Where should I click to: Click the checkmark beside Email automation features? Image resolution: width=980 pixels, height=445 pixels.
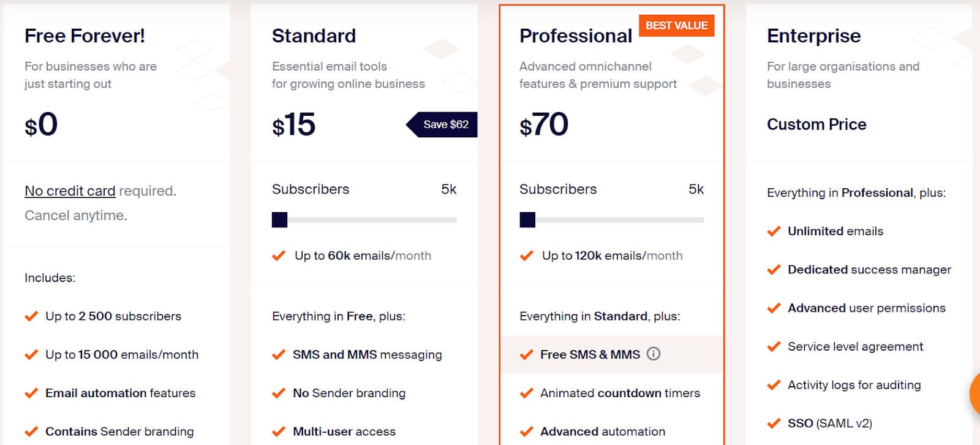[x=31, y=393]
